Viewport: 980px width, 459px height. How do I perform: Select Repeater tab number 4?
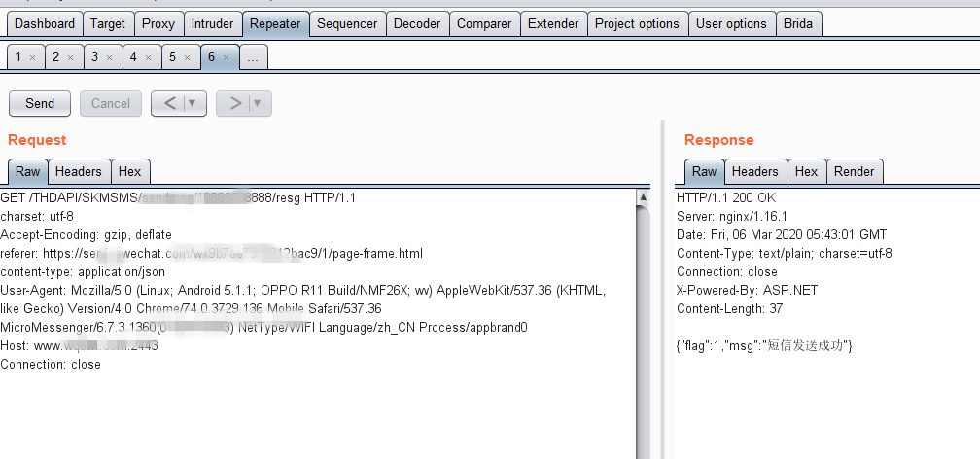pos(134,57)
